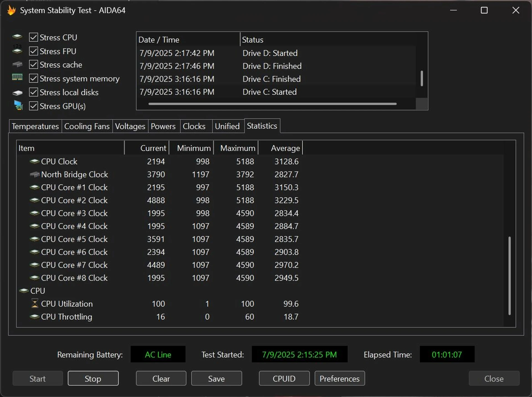Click the icon next to CPU Core #3 Clock
This screenshot has height=397, width=532.
[x=34, y=213]
